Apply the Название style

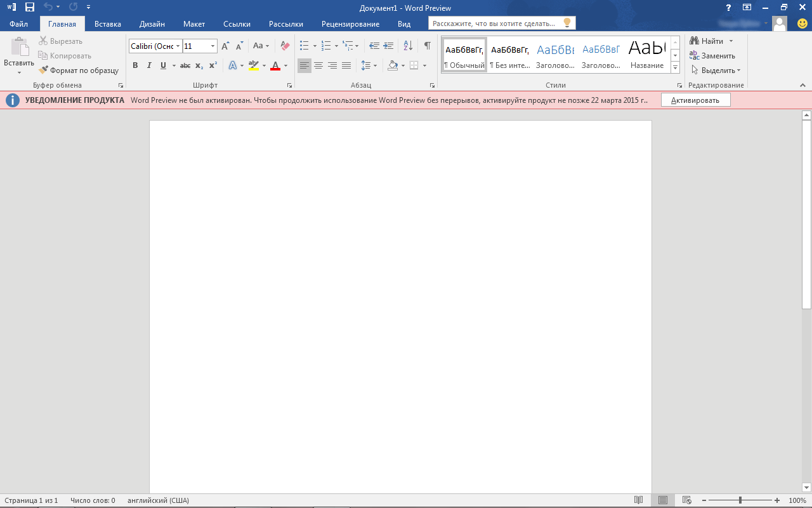[647, 55]
